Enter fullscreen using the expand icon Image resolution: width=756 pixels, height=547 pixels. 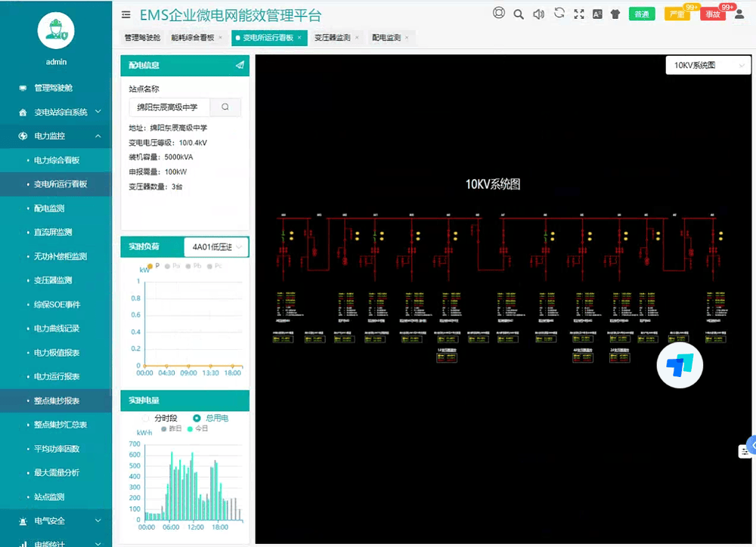point(579,14)
